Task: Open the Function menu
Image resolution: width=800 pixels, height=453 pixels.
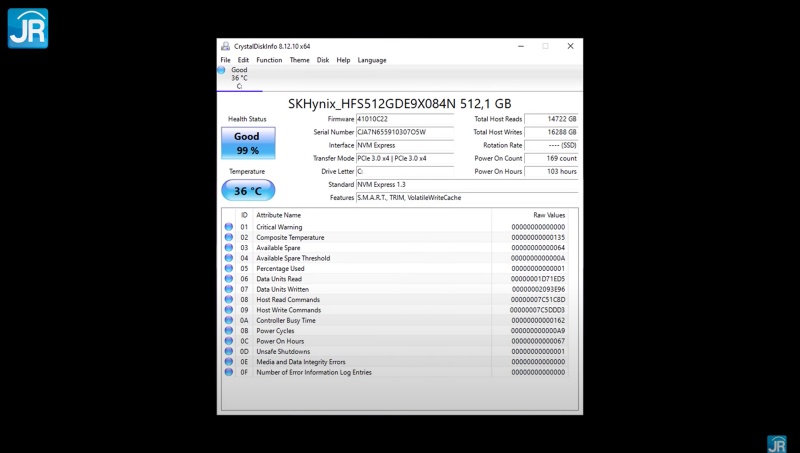Action: [269, 60]
